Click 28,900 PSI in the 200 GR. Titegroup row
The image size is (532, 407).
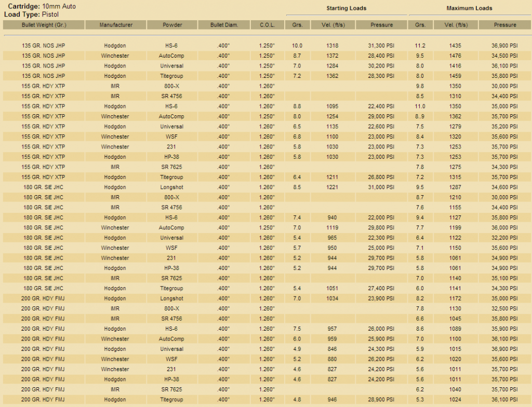[381, 400]
